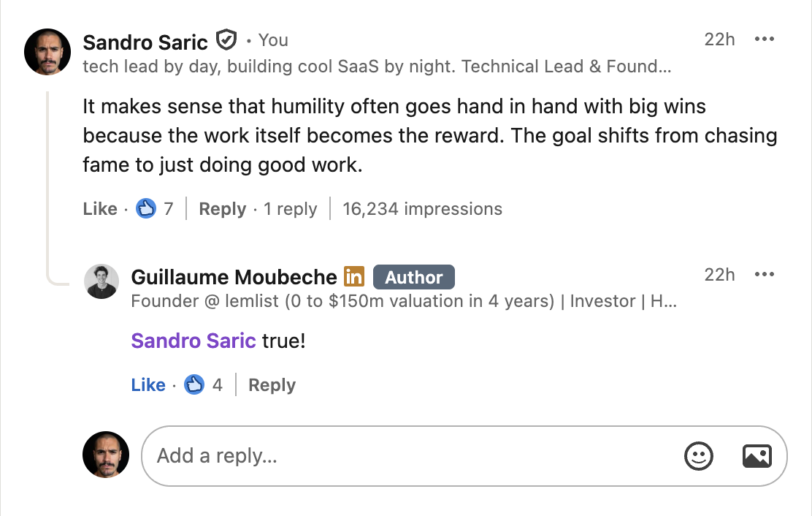Click the thumbs-up reaction icon showing 4
Screen dimensions: 812x516
tap(194, 384)
